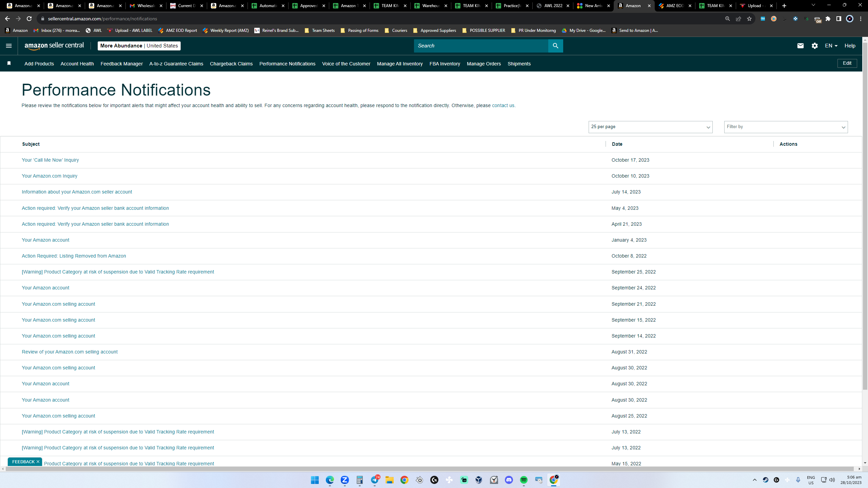Open the May 4, 2023 bank verification notification

click(x=95, y=208)
